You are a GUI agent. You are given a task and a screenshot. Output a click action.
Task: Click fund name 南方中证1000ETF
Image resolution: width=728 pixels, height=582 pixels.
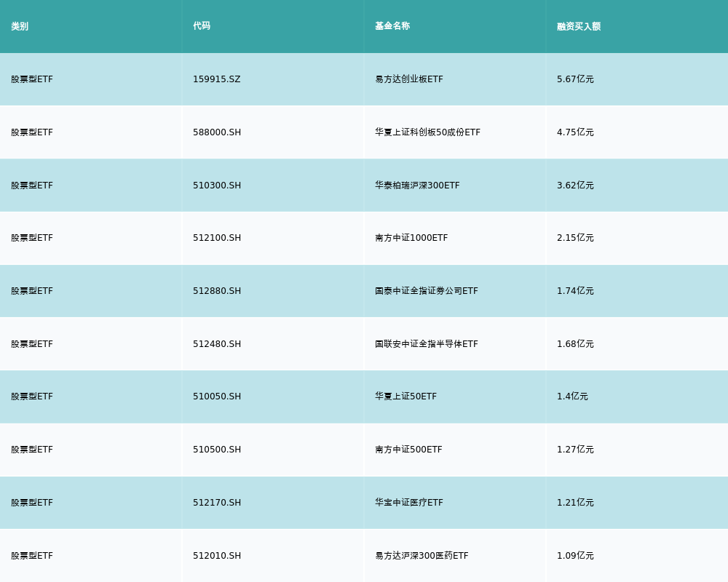[x=411, y=238]
